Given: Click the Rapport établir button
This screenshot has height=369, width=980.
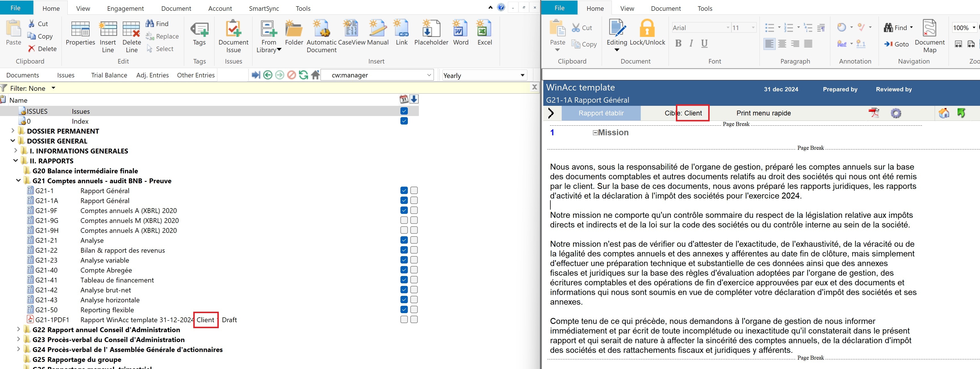Looking at the screenshot, I should (x=601, y=113).
